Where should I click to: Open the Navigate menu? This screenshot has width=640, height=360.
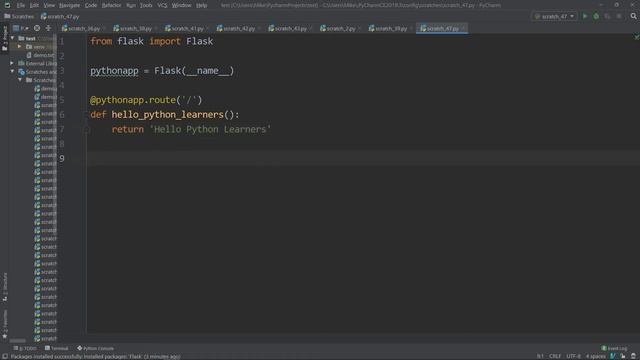69,5
